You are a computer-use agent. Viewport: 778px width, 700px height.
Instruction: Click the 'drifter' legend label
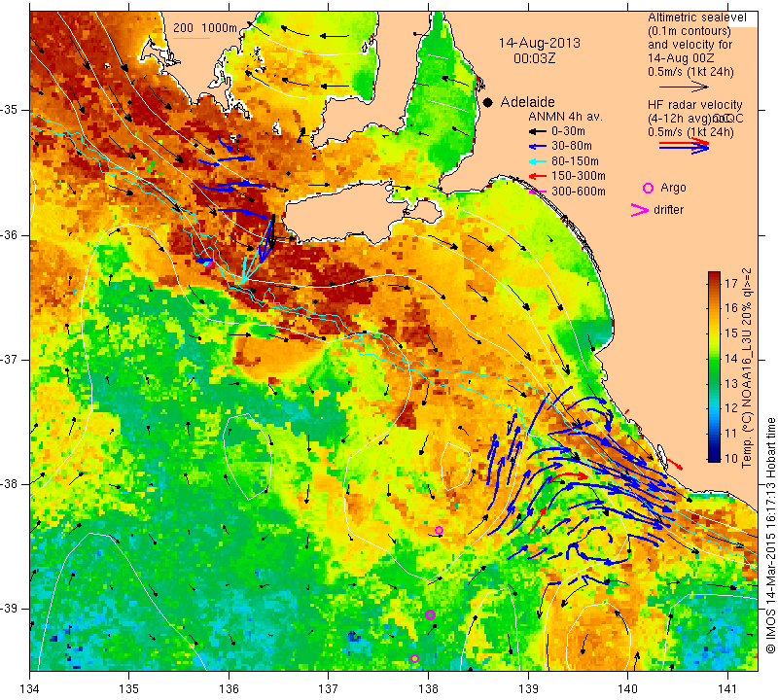pyautogui.click(x=668, y=210)
